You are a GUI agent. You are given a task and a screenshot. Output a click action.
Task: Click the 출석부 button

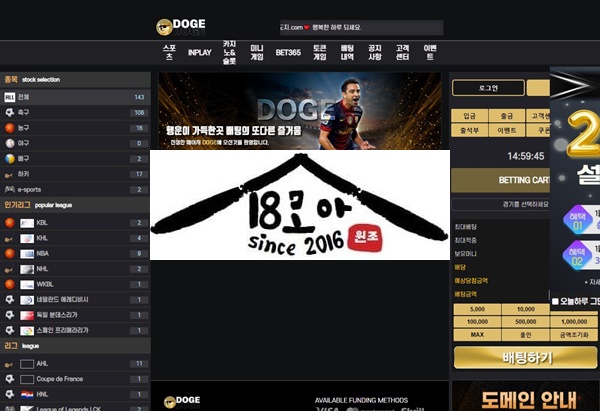pyautogui.click(x=470, y=130)
